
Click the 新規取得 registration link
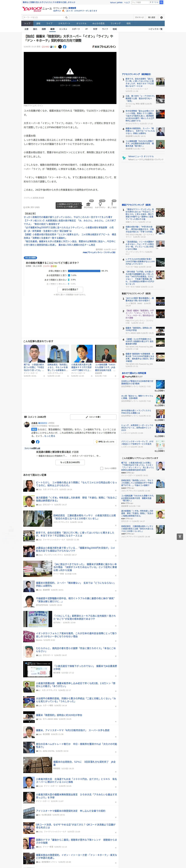click(x=72, y=8)
